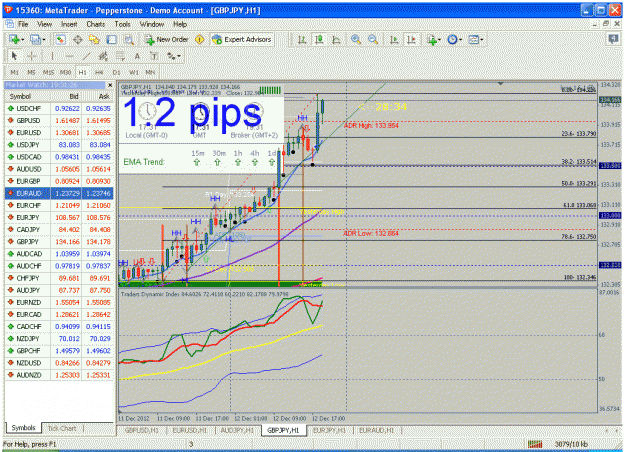Toggle the Data Window crosshair icon

click(78, 39)
